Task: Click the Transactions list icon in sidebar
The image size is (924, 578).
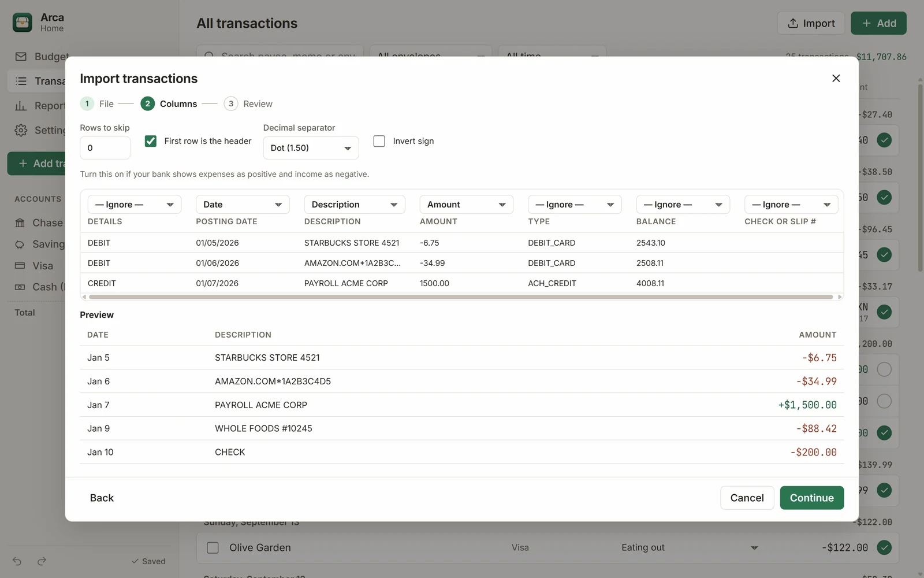Action: [x=21, y=81]
